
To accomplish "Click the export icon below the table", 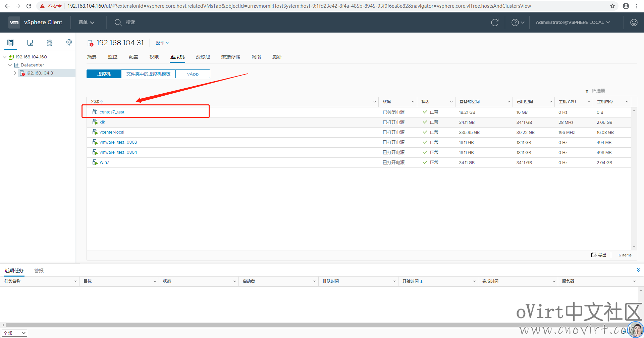I will [x=594, y=254].
